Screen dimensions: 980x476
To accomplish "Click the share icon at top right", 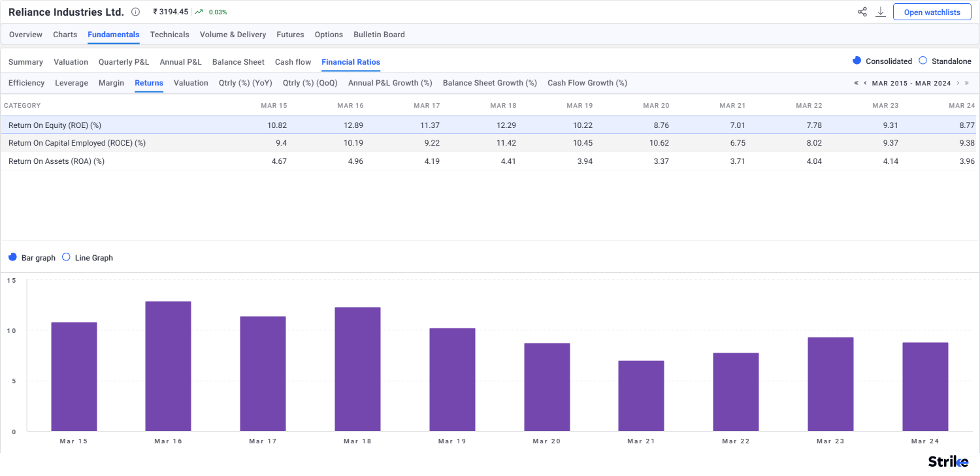I will [862, 12].
